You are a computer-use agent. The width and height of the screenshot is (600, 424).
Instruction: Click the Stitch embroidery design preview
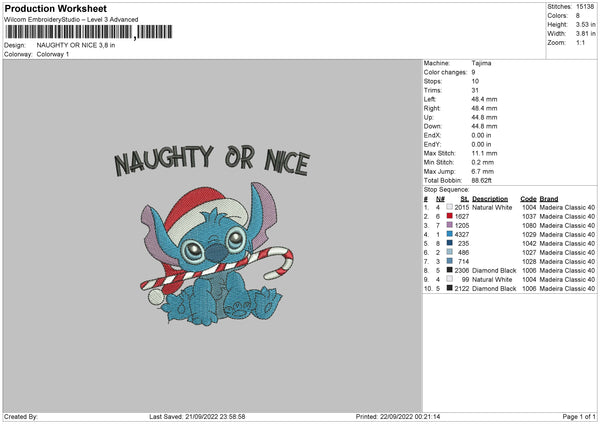[217, 254]
